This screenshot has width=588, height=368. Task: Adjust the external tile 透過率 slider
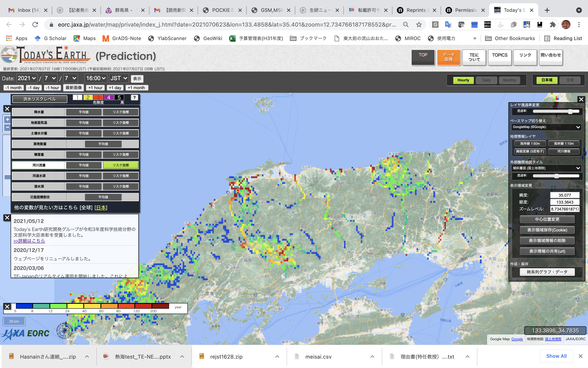coord(556,176)
